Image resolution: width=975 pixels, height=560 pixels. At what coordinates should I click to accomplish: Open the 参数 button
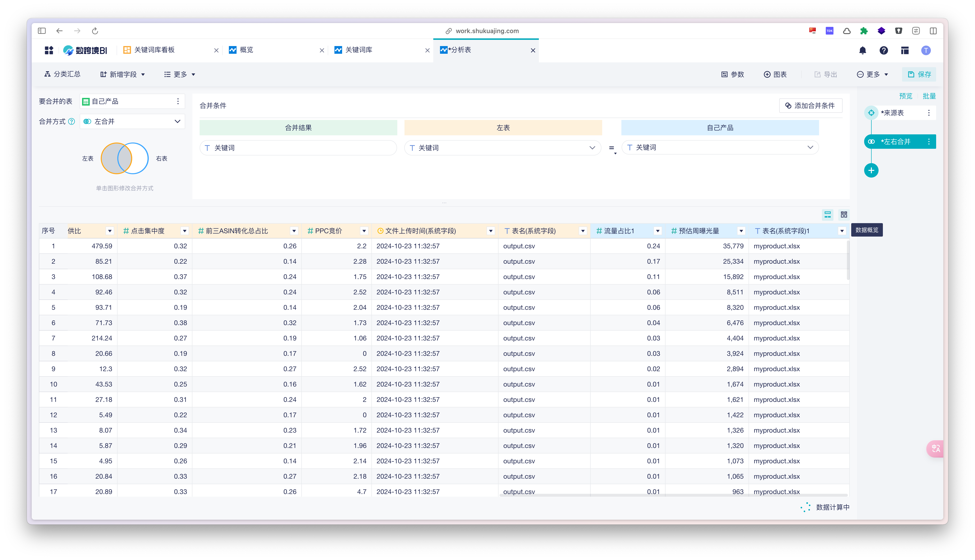click(x=733, y=74)
